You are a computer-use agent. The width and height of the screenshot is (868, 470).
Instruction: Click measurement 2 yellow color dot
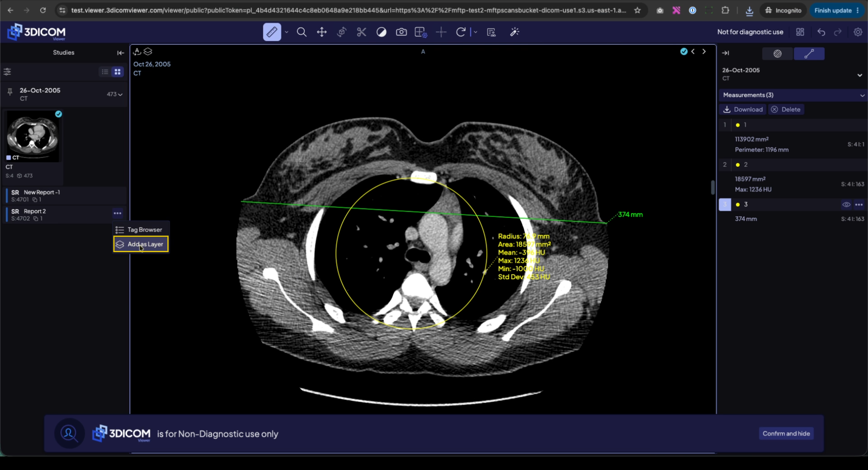738,165
